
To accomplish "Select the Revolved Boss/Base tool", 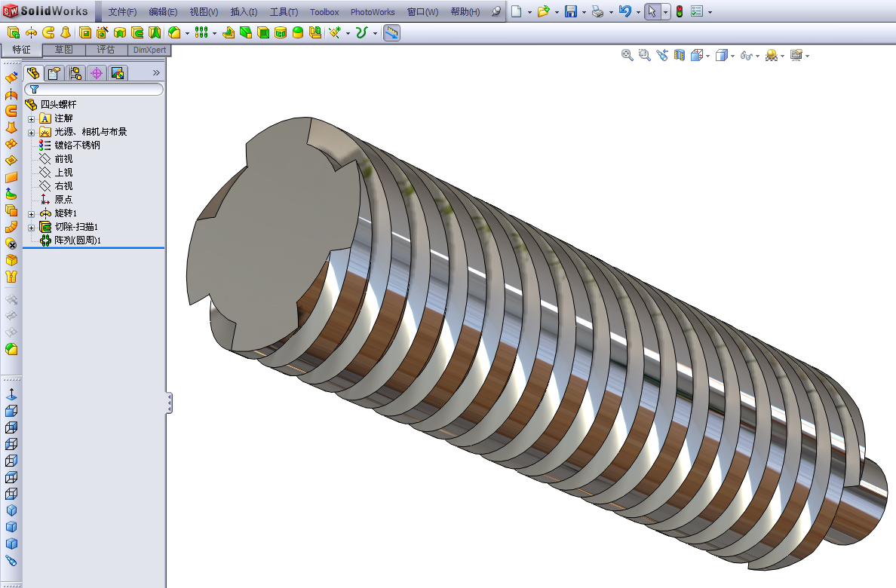I will (x=32, y=32).
